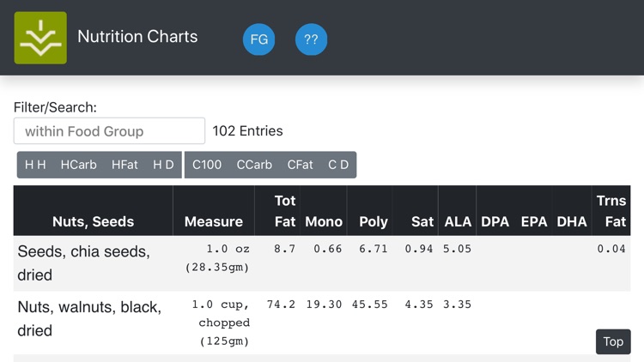
Task: Select the CCarb view button
Action: click(x=254, y=165)
